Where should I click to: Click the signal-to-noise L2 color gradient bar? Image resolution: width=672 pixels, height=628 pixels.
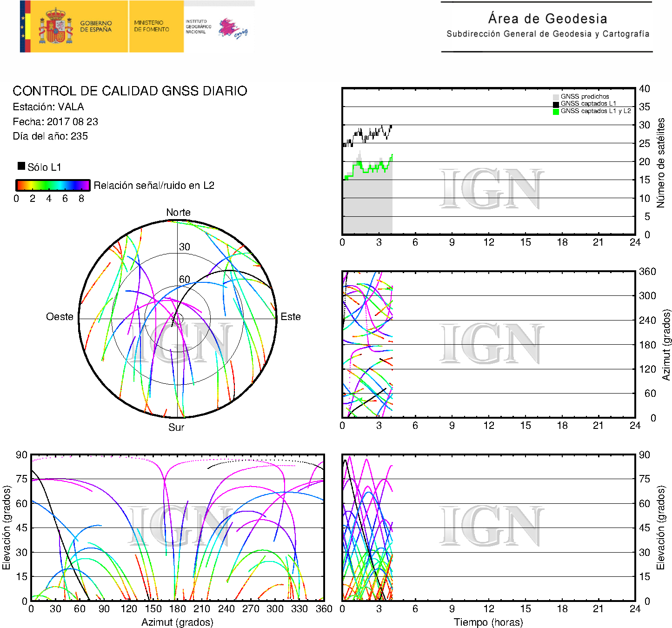(53, 186)
